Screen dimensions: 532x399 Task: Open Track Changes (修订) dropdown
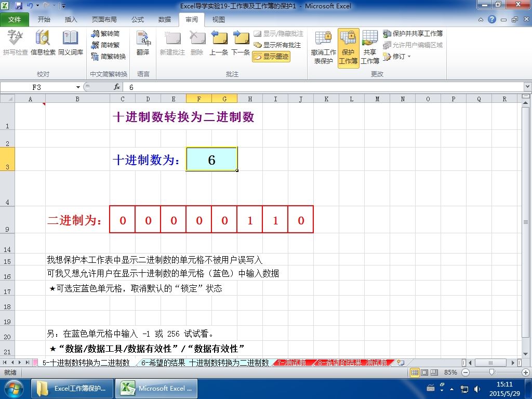(397, 56)
